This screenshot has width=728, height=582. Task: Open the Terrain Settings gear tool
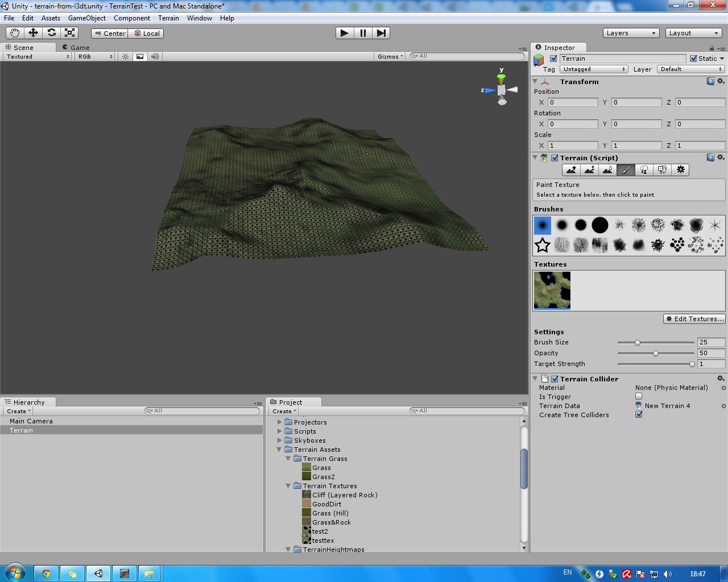(x=680, y=169)
